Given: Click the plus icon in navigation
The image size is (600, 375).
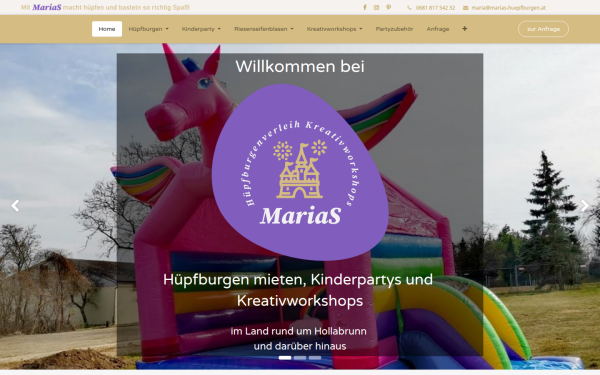Looking at the screenshot, I should point(464,29).
